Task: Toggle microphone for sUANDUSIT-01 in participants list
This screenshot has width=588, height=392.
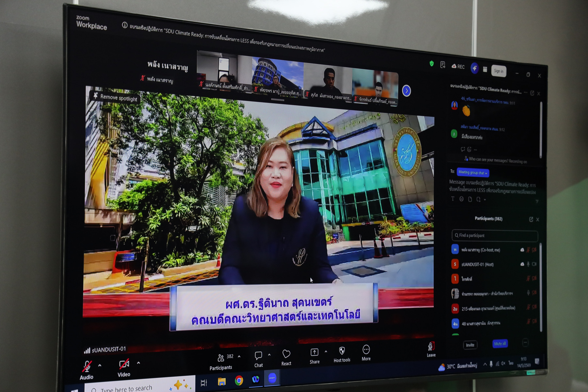Action: (528, 264)
